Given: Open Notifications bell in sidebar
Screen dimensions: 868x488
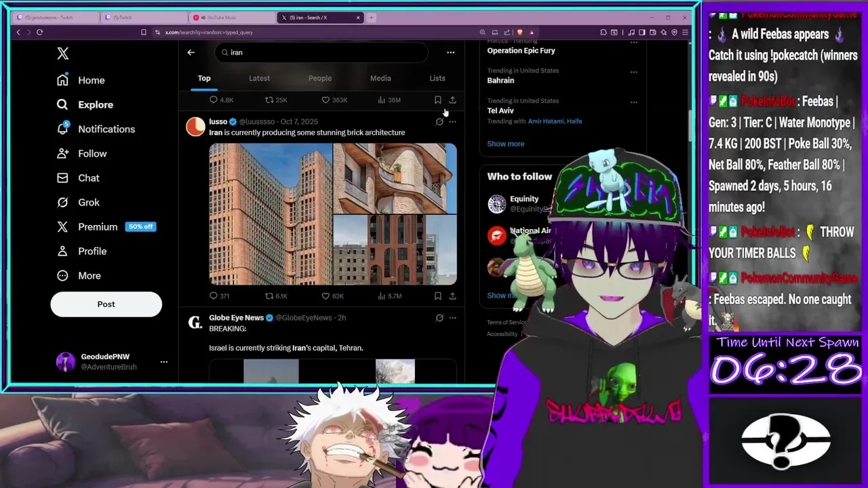Looking at the screenshot, I should (62, 129).
